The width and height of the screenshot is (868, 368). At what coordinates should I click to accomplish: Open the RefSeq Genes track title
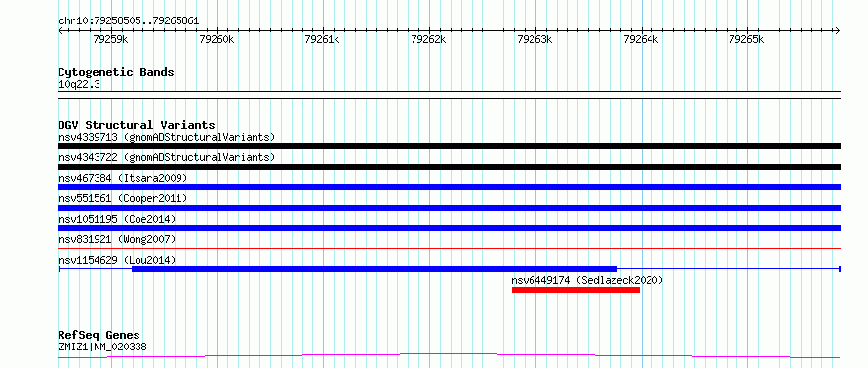pos(99,336)
